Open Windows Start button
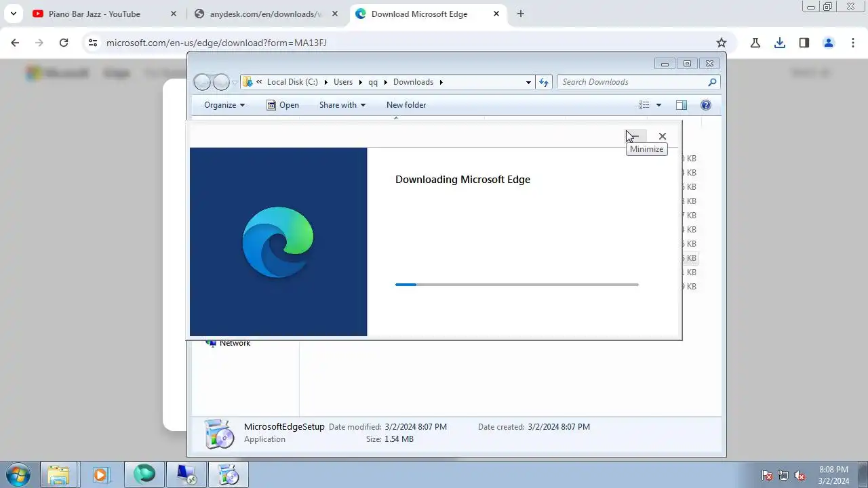868x488 pixels. (18, 474)
